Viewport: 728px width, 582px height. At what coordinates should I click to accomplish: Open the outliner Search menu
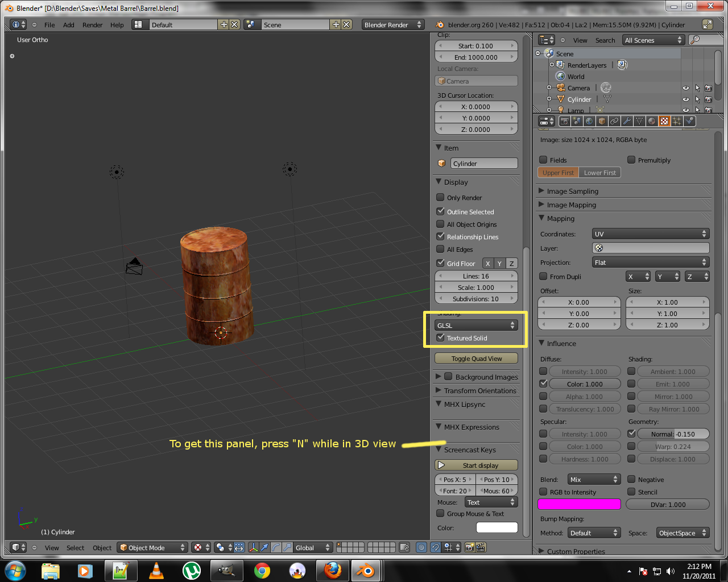tap(605, 40)
